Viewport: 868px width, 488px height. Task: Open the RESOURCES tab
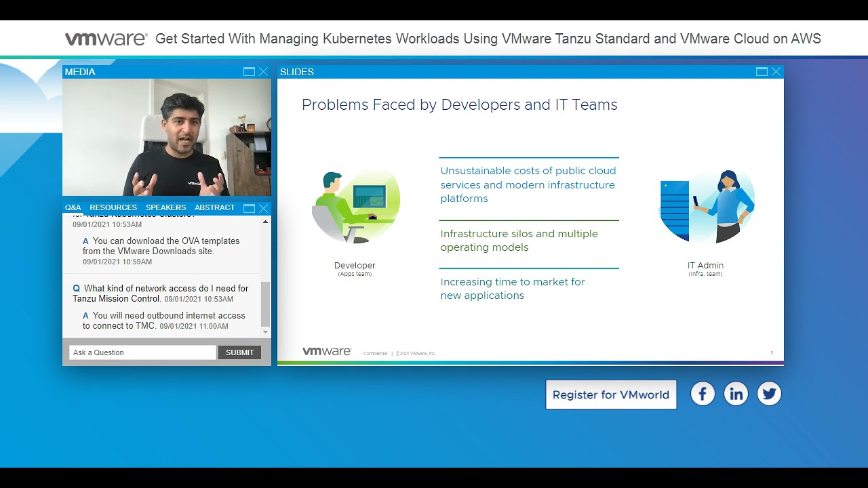tap(113, 207)
